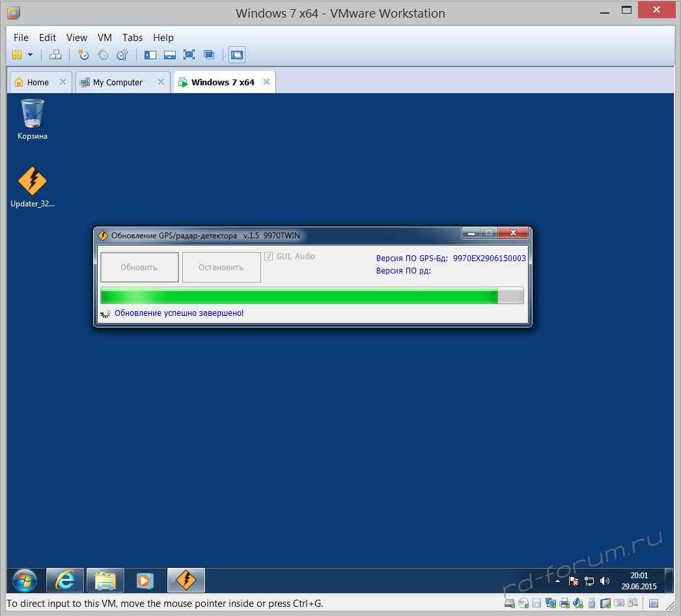The width and height of the screenshot is (681, 616).
Task: Click the green update progress bar
Action: 312,296
